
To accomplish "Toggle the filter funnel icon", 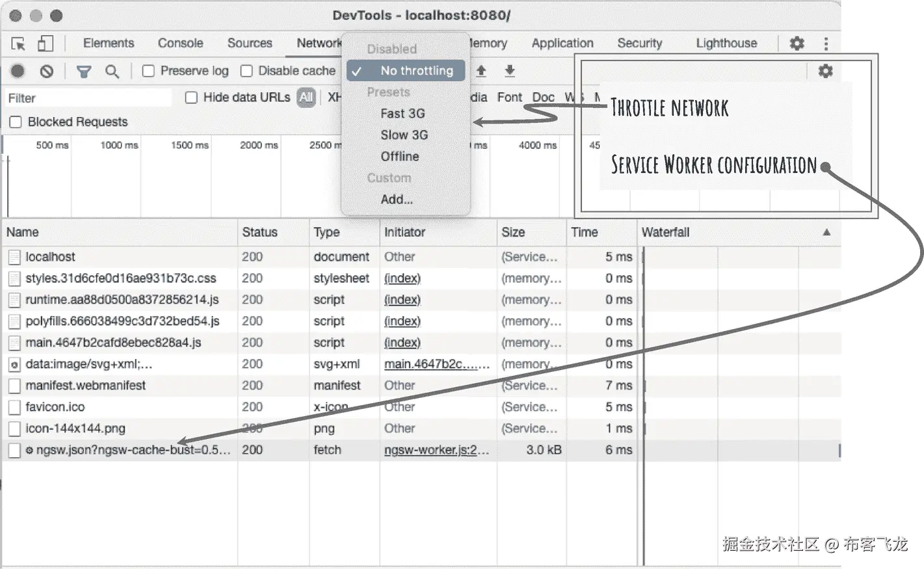I will pos(84,72).
